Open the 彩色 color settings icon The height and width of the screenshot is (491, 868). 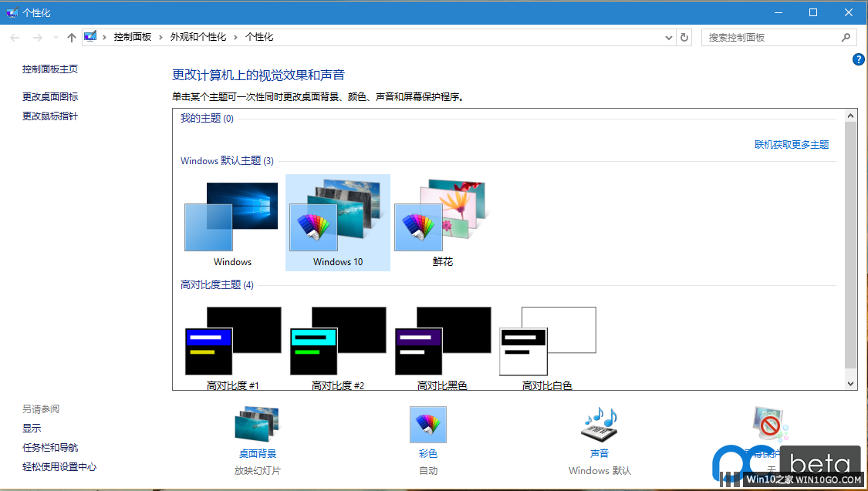click(427, 424)
